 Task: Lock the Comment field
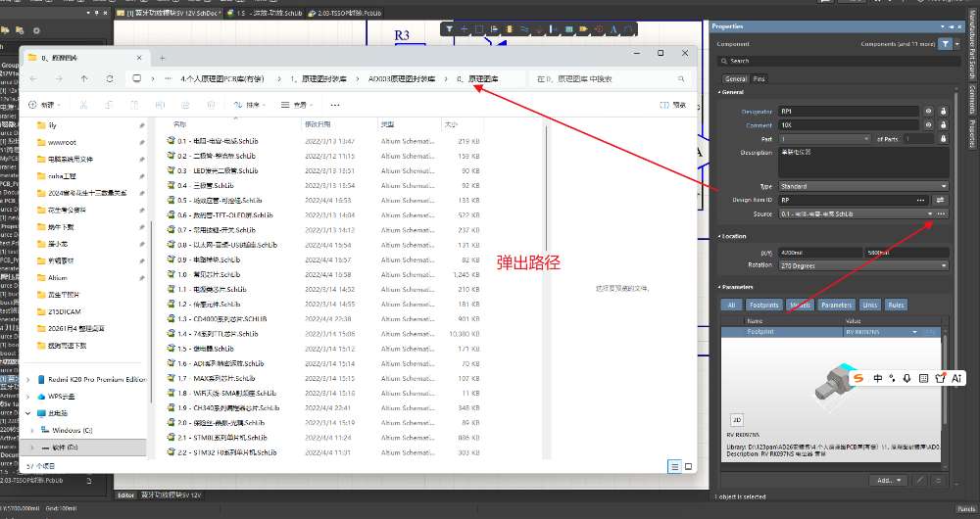[943, 125]
